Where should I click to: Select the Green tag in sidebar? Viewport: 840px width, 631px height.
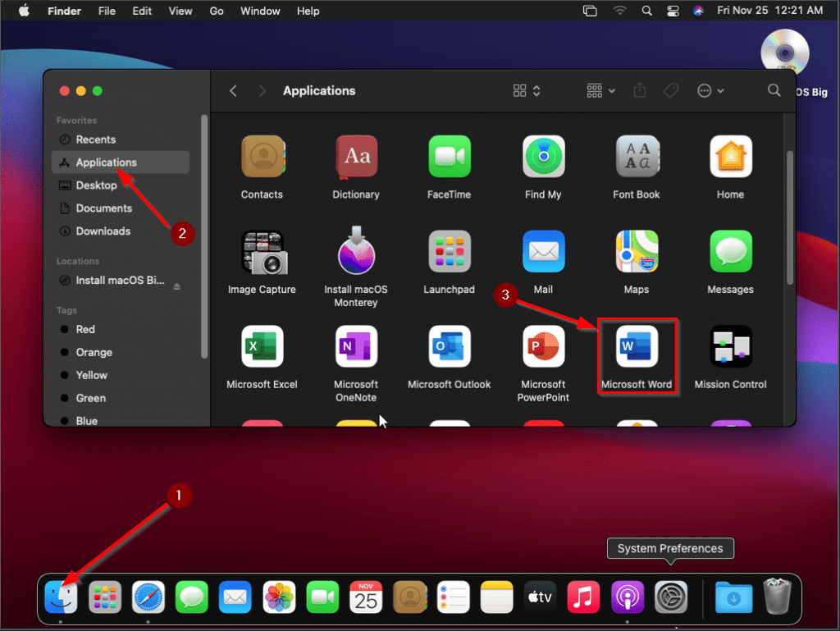point(121,399)
